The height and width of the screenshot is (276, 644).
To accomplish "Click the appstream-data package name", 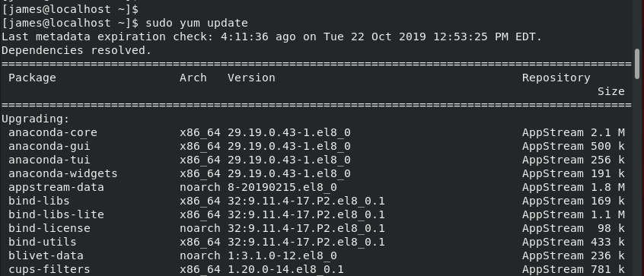I will tap(56, 187).
